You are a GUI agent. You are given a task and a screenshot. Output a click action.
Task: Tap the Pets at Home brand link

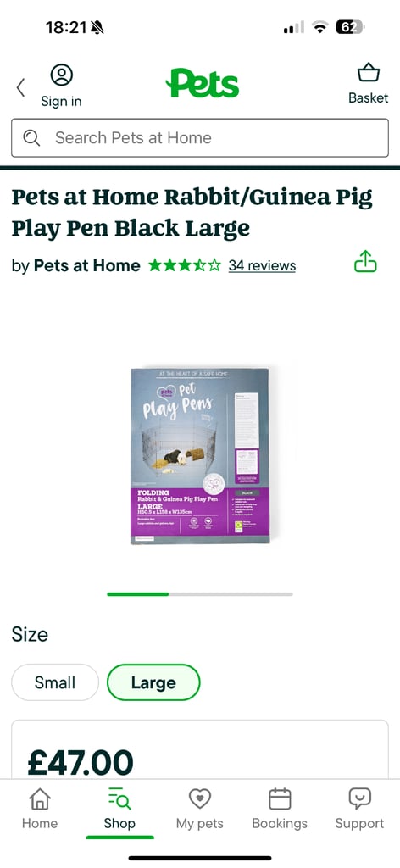(86, 265)
